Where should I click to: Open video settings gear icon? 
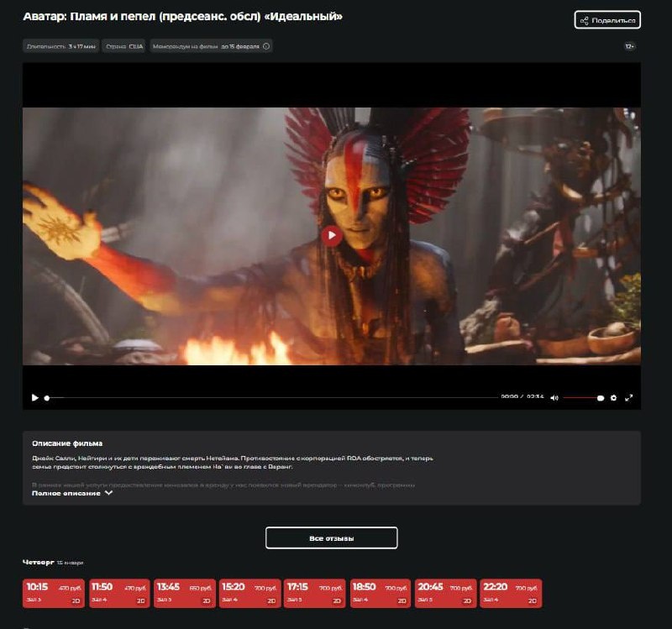click(613, 397)
